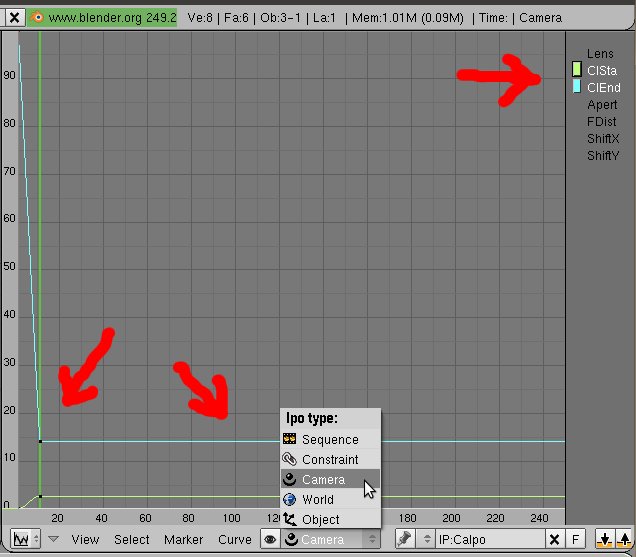Select the ShiftX channel
This screenshot has height=557, width=636.
point(603,139)
